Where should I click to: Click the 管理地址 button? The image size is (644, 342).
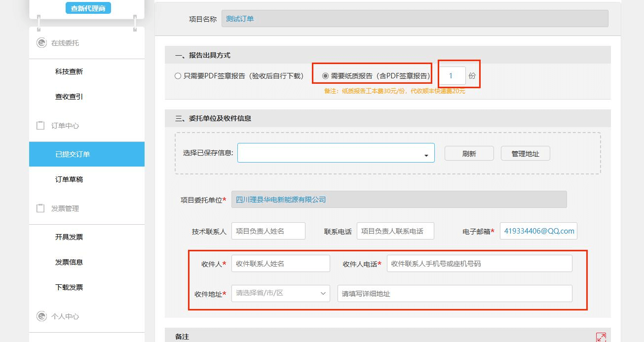point(525,154)
